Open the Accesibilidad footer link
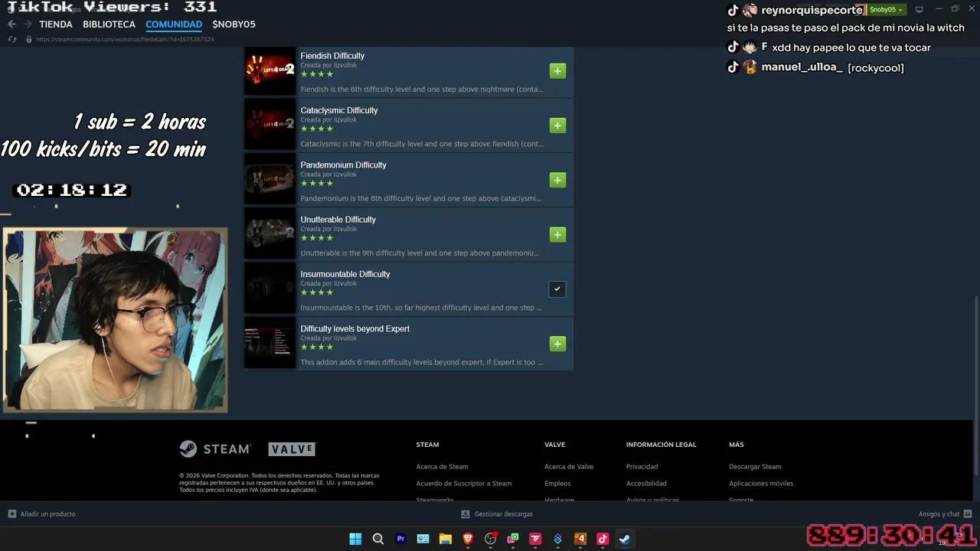This screenshot has width=980, height=551. (x=646, y=484)
